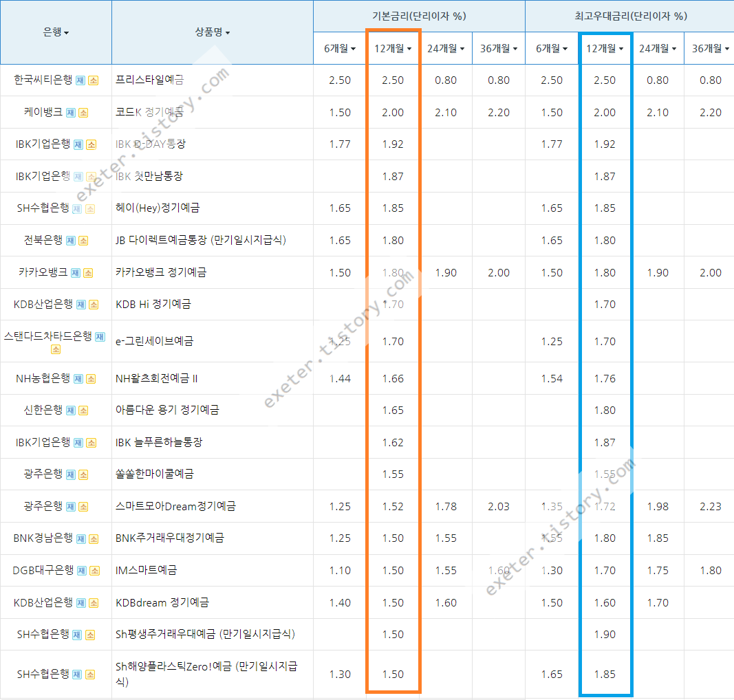Image resolution: width=734 pixels, height=700 pixels.
Task: Sort by 12개월 under 기본금리
Action: pos(393,48)
